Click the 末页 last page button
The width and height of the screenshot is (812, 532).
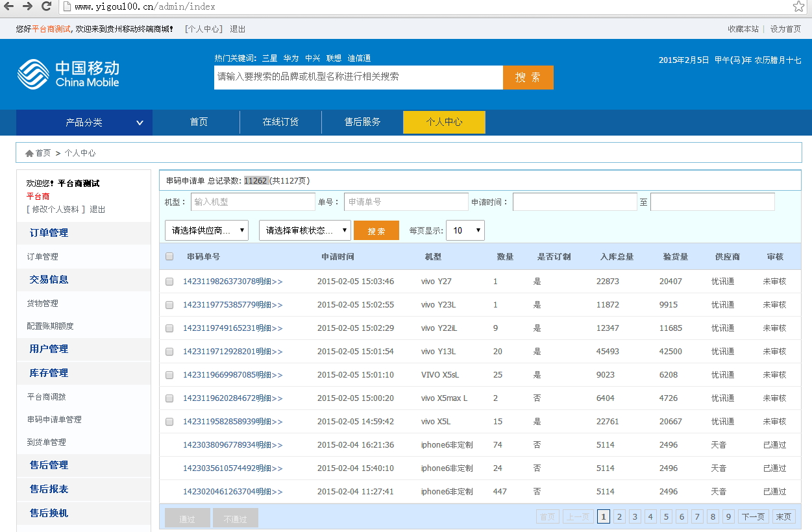(783, 517)
